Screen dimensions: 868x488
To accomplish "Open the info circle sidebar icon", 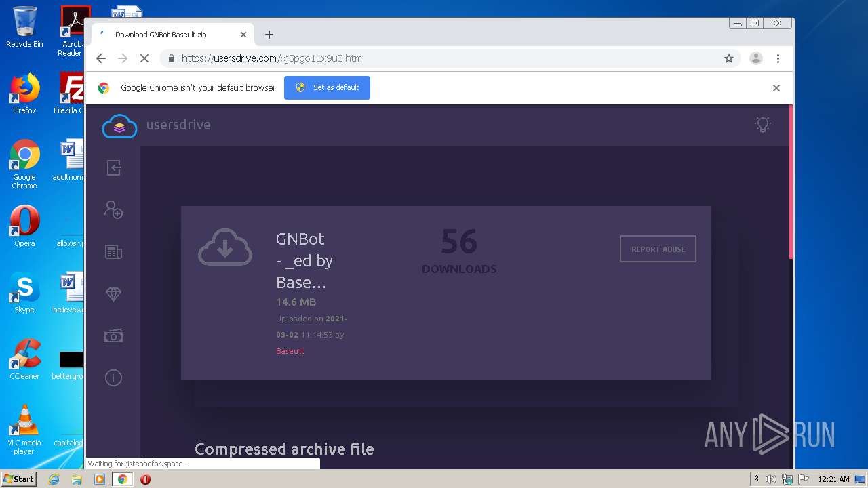I will 113,378.
